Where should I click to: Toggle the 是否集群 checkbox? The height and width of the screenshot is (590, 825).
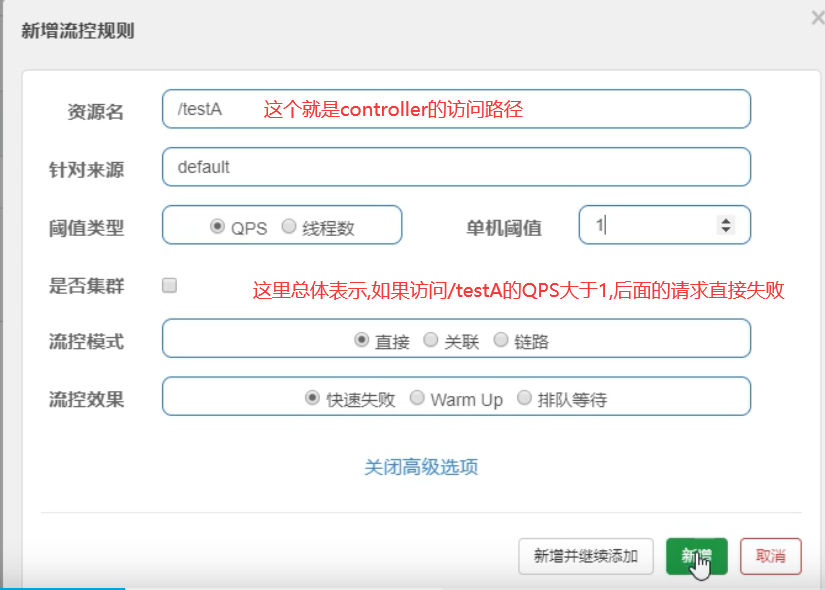pos(169,285)
